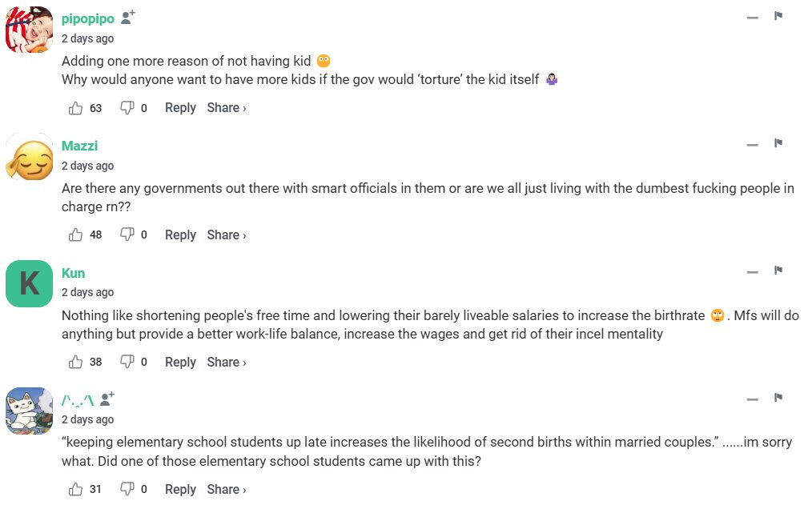This screenshot has width=812, height=505.
Task: Dislike Mazzi's comment with thumbs down
Action: pos(127,234)
